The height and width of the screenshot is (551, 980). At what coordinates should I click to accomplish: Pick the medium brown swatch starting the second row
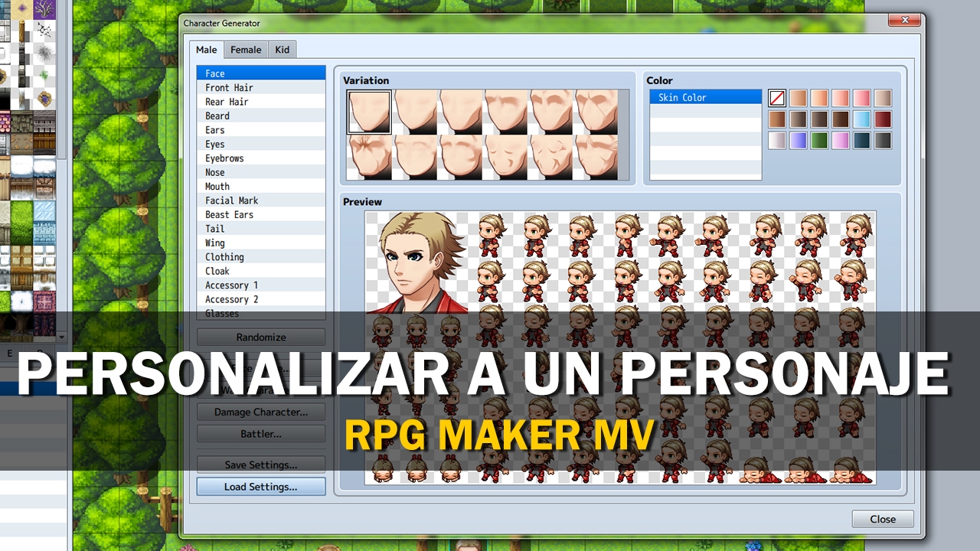click(777, 119)
